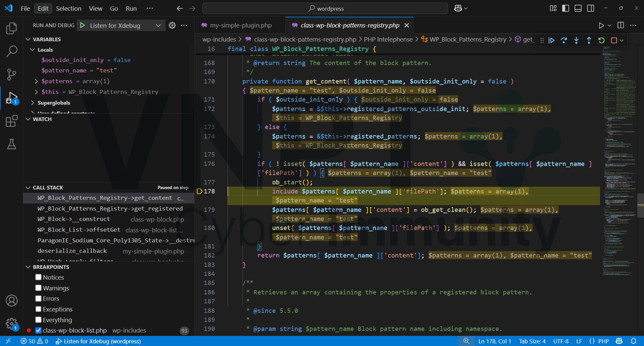644x346 pixels.
Task: Toggle secondary side bar visibility
Action: (x=591, y=8)
